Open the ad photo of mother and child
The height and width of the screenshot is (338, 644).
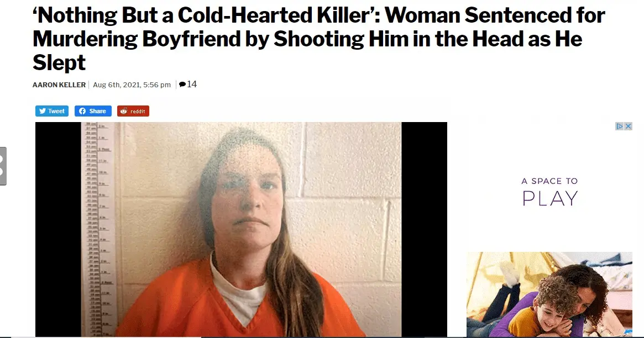coord(549,294)
